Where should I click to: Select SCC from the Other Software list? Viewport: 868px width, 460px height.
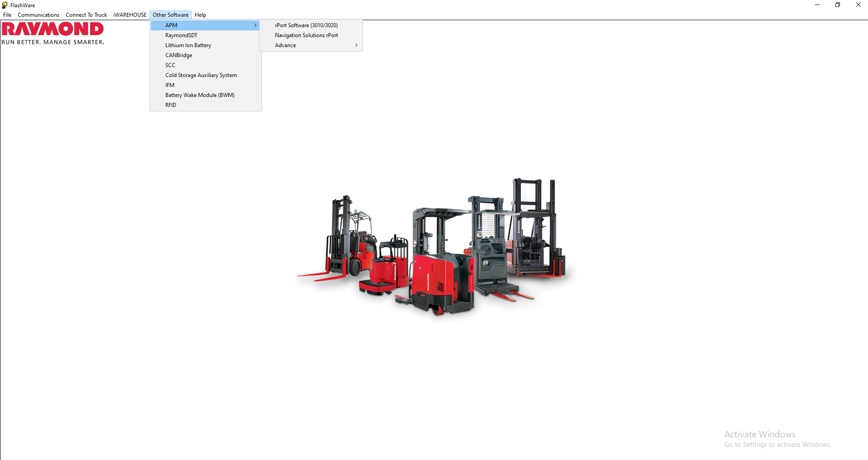(170, 65)
